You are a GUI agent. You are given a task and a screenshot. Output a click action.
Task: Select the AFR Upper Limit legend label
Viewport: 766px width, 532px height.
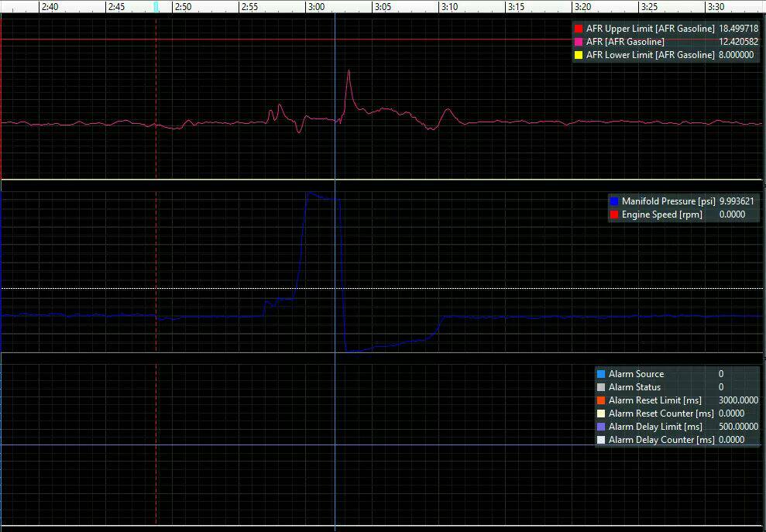click(x=651, y=29)
